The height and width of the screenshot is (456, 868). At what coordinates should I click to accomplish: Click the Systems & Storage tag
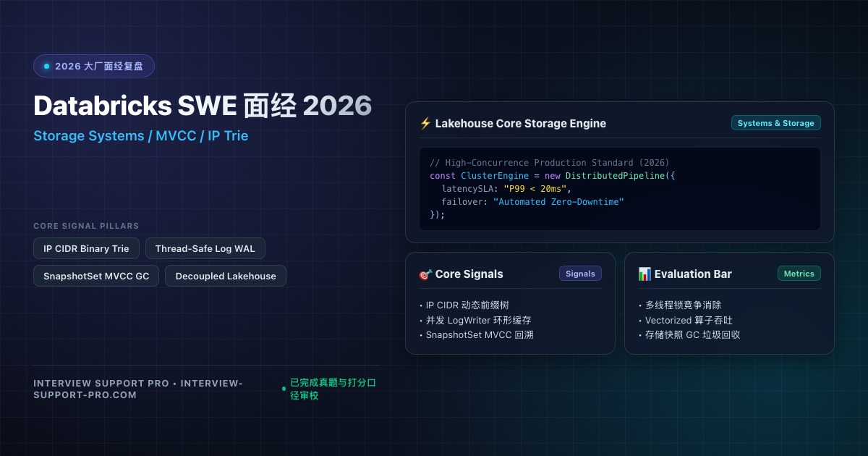776,123
